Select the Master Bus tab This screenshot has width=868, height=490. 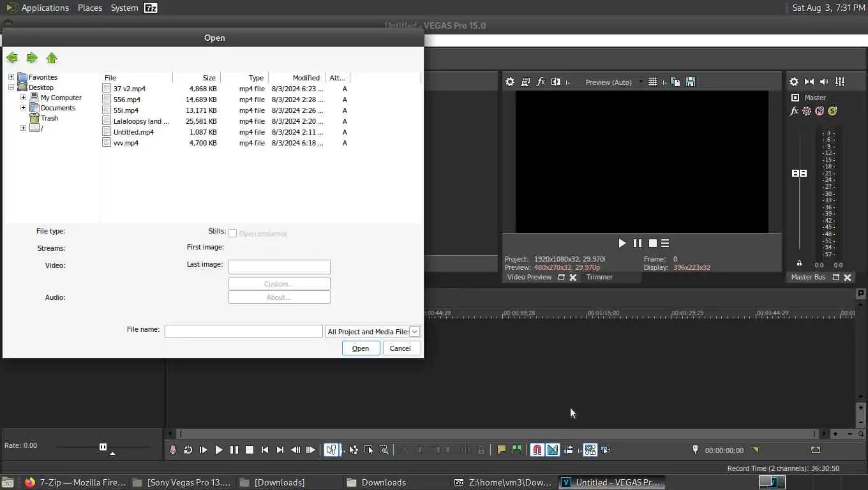pos(808,277)
